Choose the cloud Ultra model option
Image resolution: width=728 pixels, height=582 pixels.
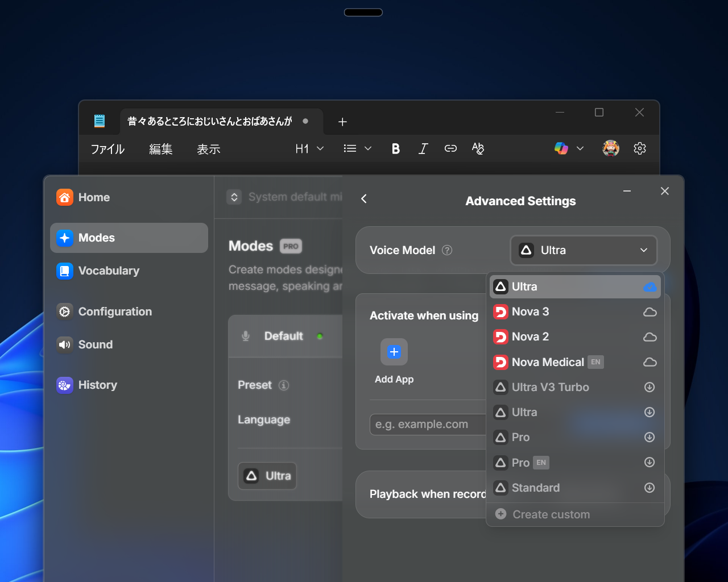point(575,286)
